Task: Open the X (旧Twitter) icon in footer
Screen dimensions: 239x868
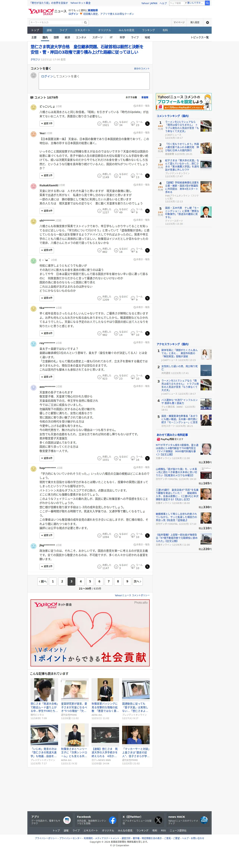Action: pyautogui.click(x=158, y=820)
